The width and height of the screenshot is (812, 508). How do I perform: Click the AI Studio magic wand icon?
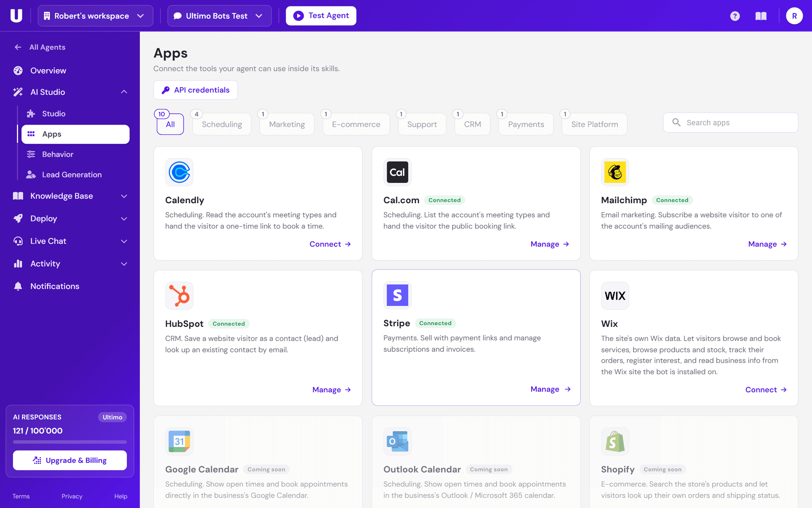[18, 92]
